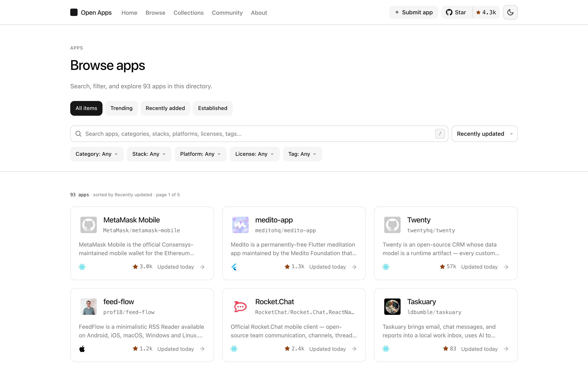
Task: Click the GitHub octocat icon beside Star
Action: [x=449, y=12]
